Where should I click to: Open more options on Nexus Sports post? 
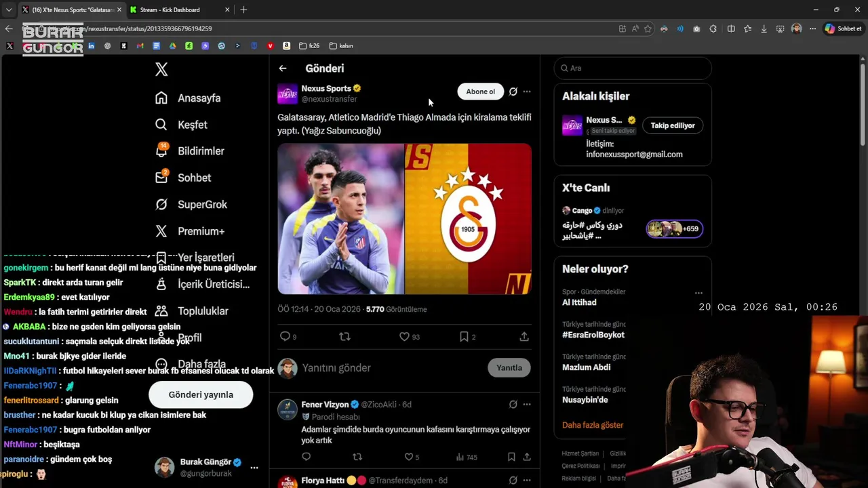(x=527, y=91)
